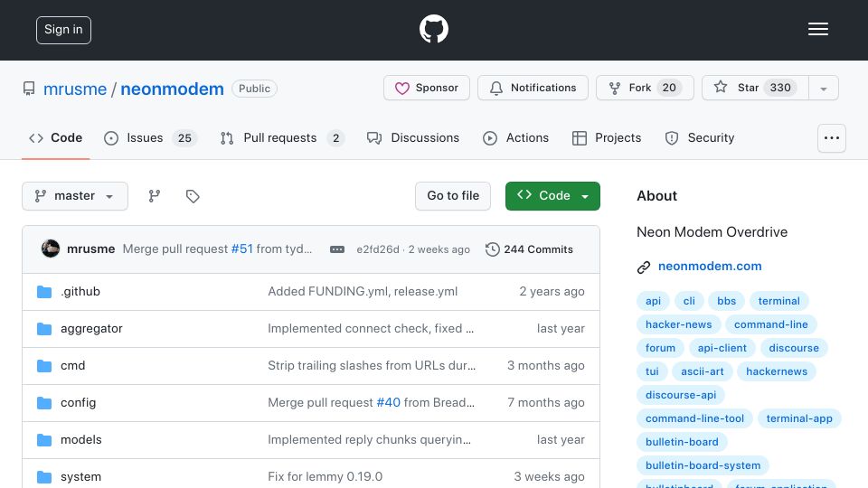The height and width of the screenshot is (488, 868).
Task: Switch to the Projects tab
Action: click(x=606, y=137)
